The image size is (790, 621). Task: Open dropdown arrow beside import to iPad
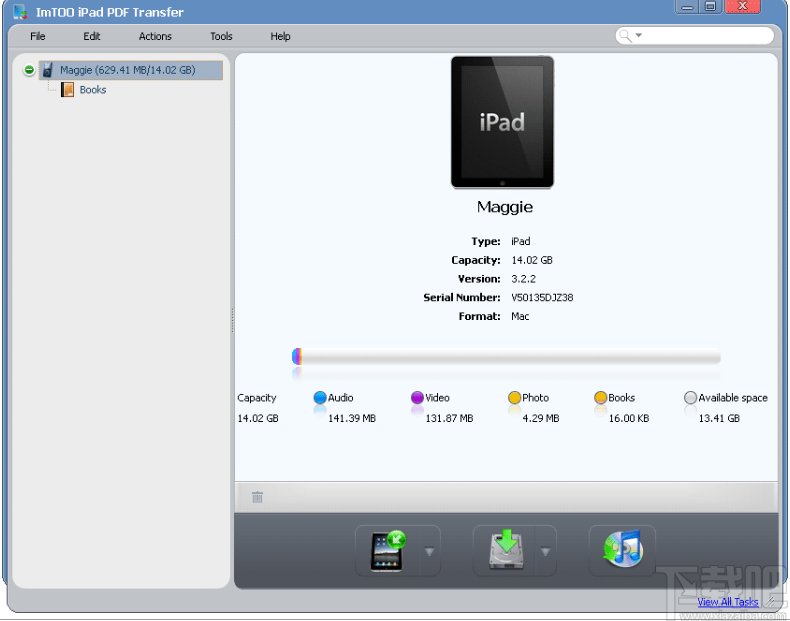pos(429,552)
